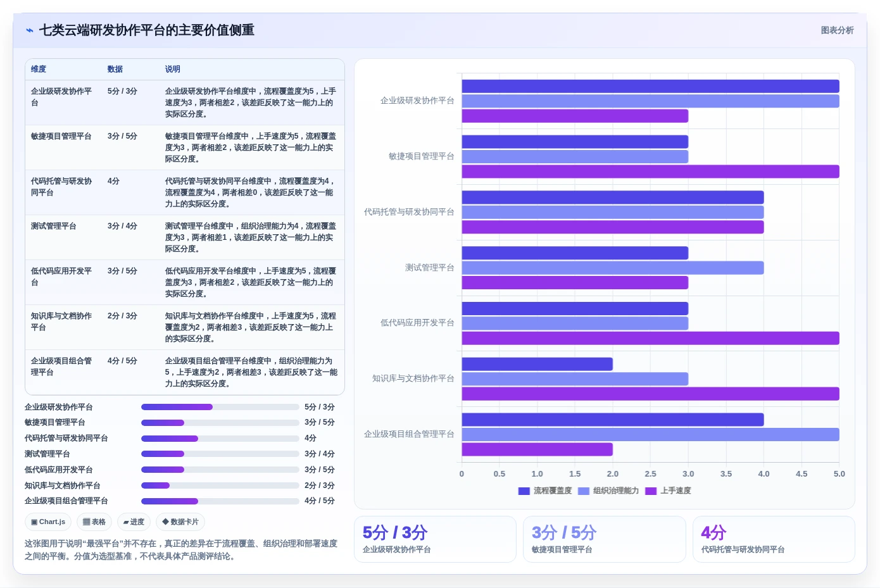Toggle 流程覆盖度 legend swatch
The height and width of the screenshot is (588, 880).
pyautogui.click(x=524, y=491)
